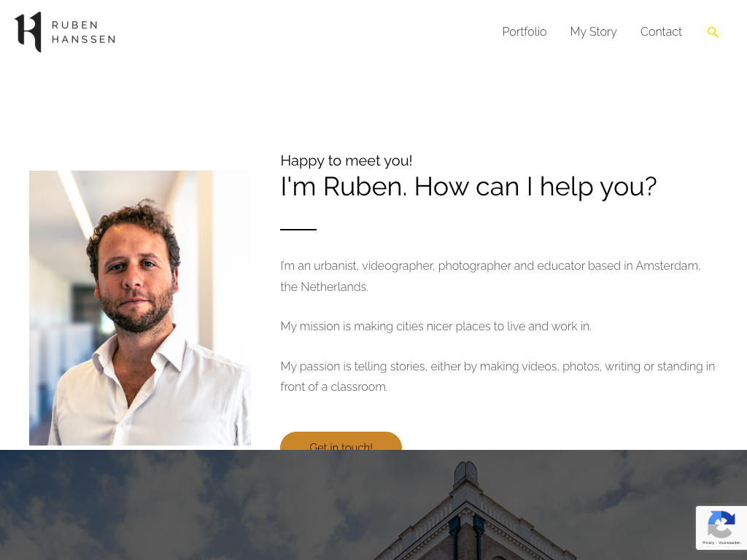Open the Privacy link in reCAPTCHA badge
This screenshot has height=560, width=747.
coord(708,542)
